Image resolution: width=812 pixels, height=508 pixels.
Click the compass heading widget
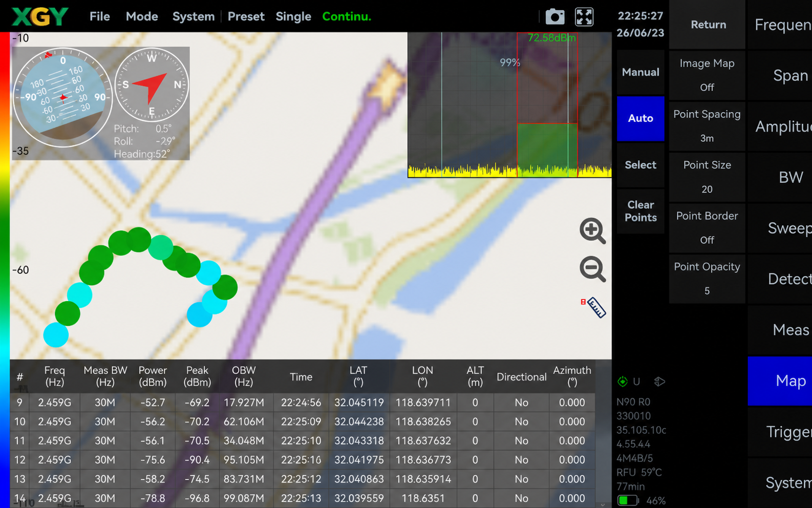(x=152, y=85)
